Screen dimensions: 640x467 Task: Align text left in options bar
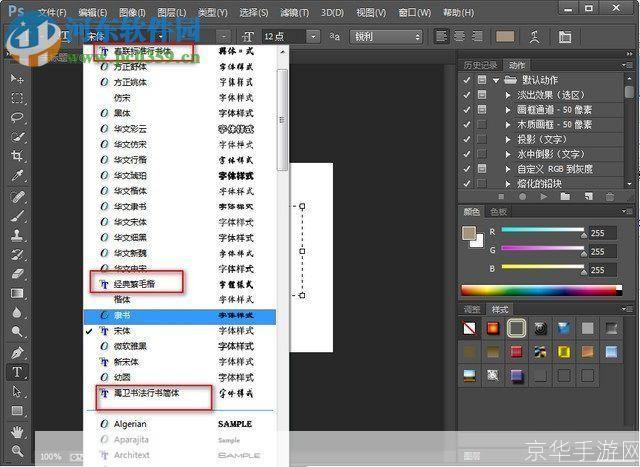coord(441,37)
